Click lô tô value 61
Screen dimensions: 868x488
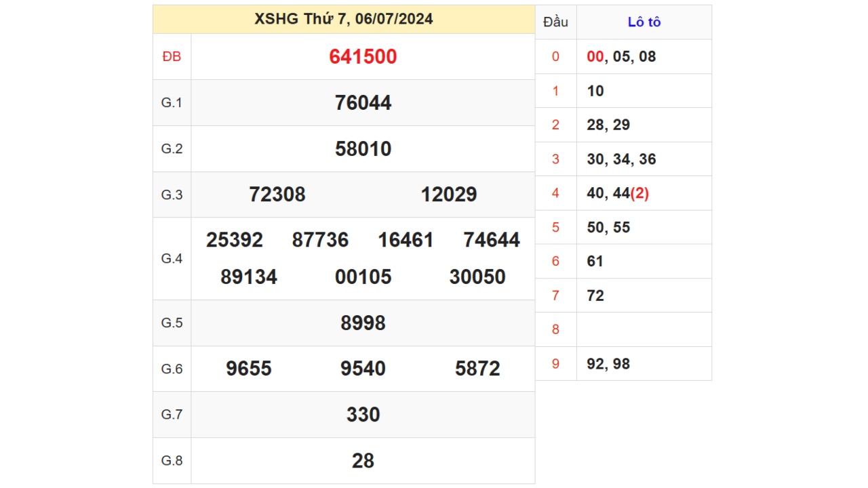[x=595, y=262]
